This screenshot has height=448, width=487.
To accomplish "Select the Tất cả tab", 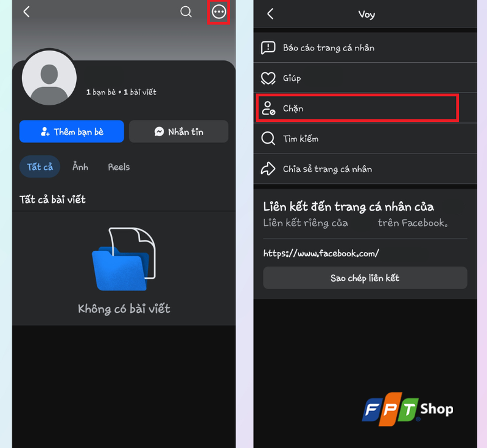I will (40, 167).
